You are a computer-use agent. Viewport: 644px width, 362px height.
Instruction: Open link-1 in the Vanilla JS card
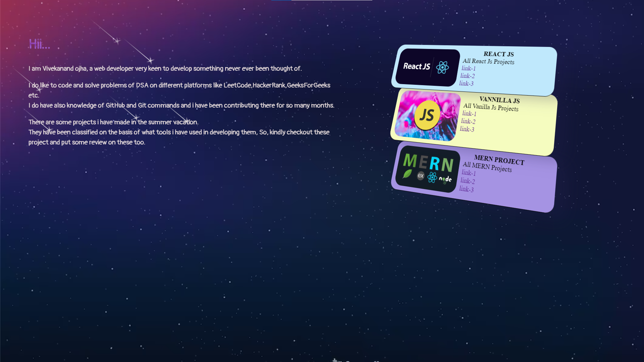(469, 113)
